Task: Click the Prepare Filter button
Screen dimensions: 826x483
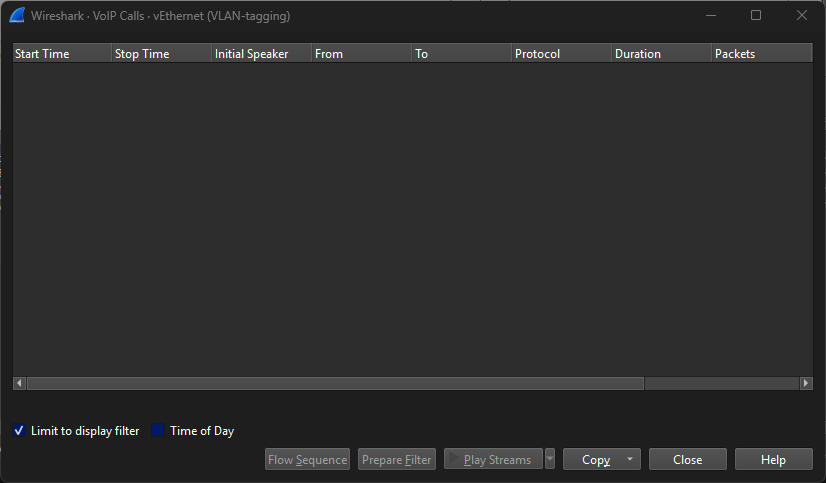Action: coord(397,459)
